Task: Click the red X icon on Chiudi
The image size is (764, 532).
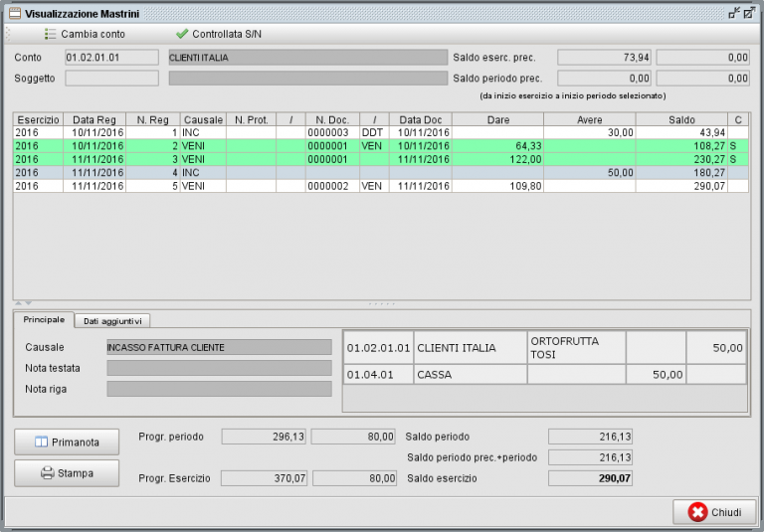Action: (x=697, y=512)
